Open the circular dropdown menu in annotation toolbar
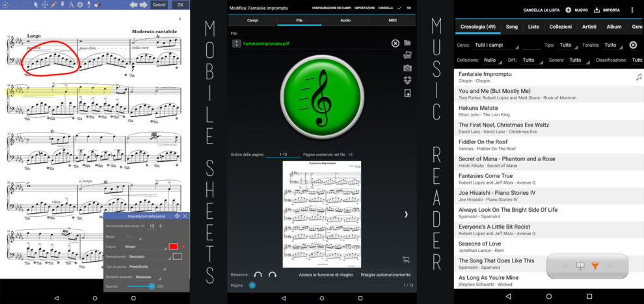The width and height of the screenshot is (644, 304). point(5,5)
